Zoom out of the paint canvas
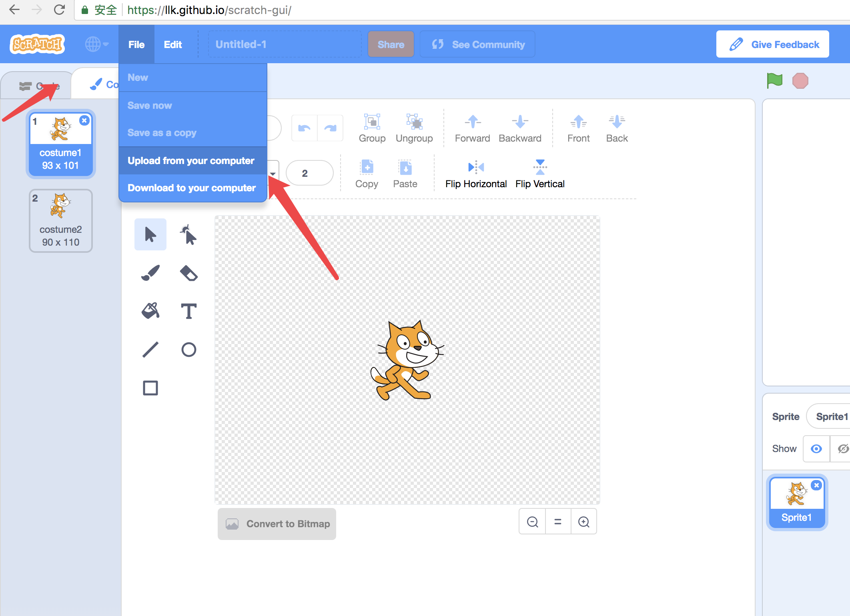Viewport: 850px width, 616px height. 532,522
